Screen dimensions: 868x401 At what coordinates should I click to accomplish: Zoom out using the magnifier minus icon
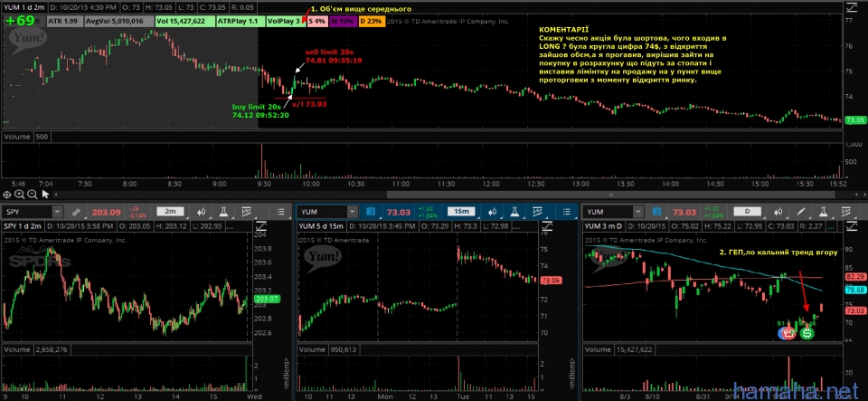(x=33, y=194)
